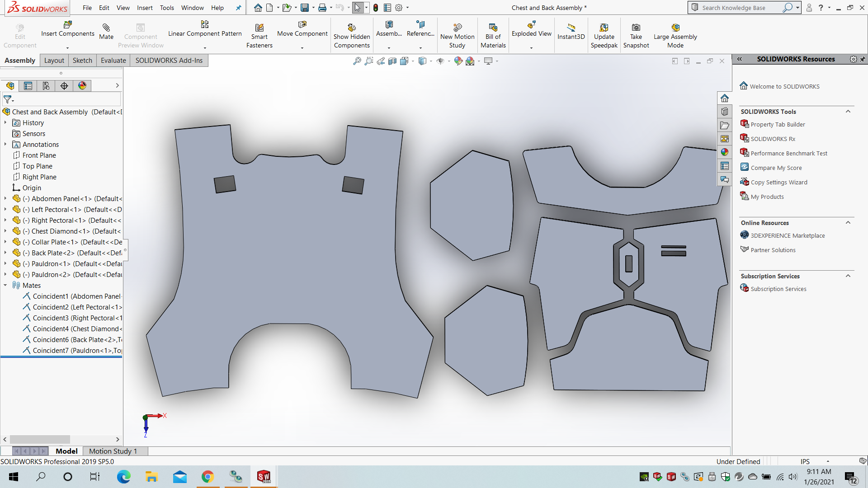Expand the Back Plate<2> component
This screenshot has height=488, width=868.
(x=5, y=253)
